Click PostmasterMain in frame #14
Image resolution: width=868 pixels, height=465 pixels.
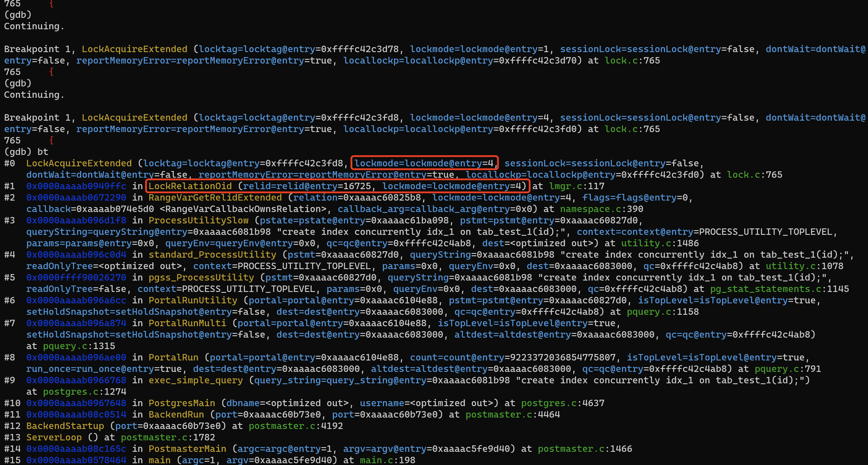(187, 449)
